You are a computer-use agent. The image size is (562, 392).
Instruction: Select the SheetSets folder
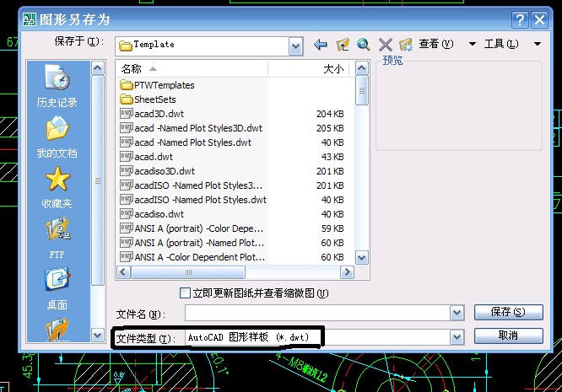[x=148, y=99]
